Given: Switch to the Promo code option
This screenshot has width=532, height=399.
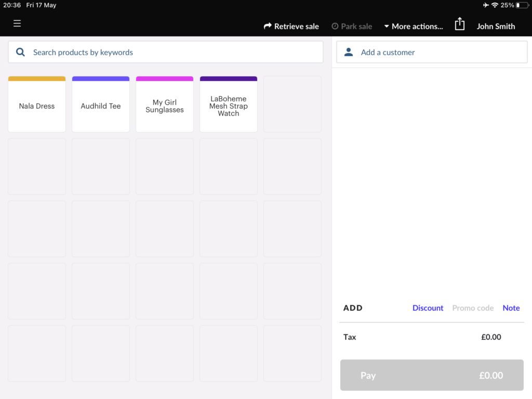Looking at the screenshot, I should [473, 308].
